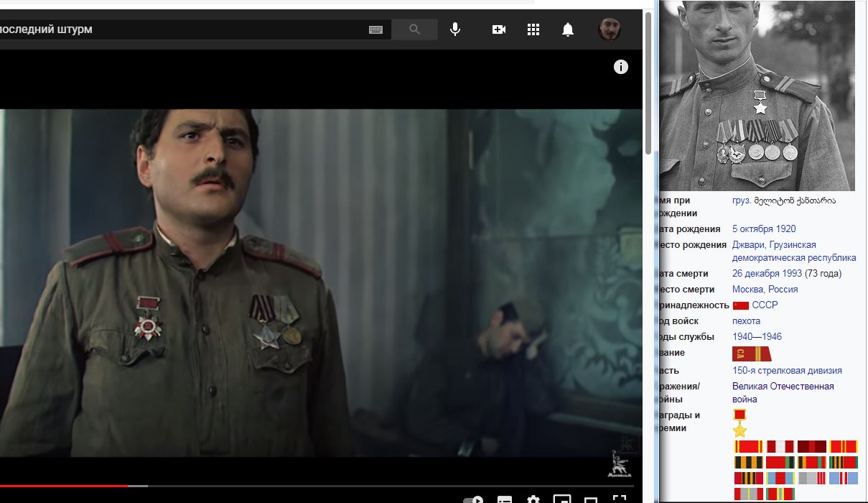Open the '1920' year link
Image resolution: width=868 pixels, height=503 pixels.
[x=785, y=229]
